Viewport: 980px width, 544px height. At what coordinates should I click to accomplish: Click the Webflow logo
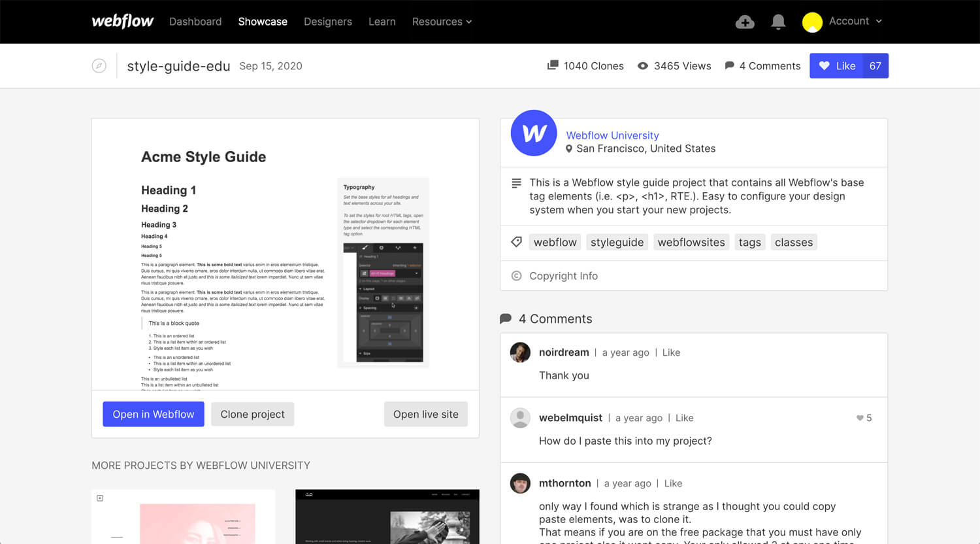123,21
